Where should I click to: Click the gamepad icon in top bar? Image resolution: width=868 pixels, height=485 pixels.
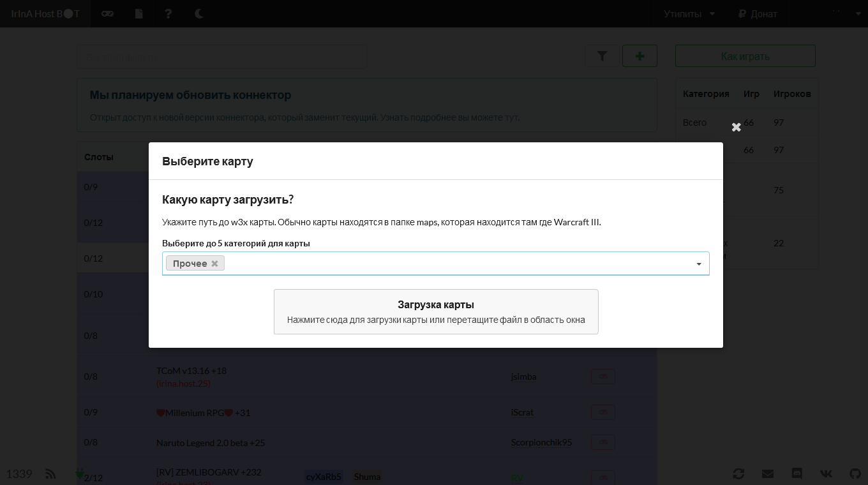(x=107, y=13)
